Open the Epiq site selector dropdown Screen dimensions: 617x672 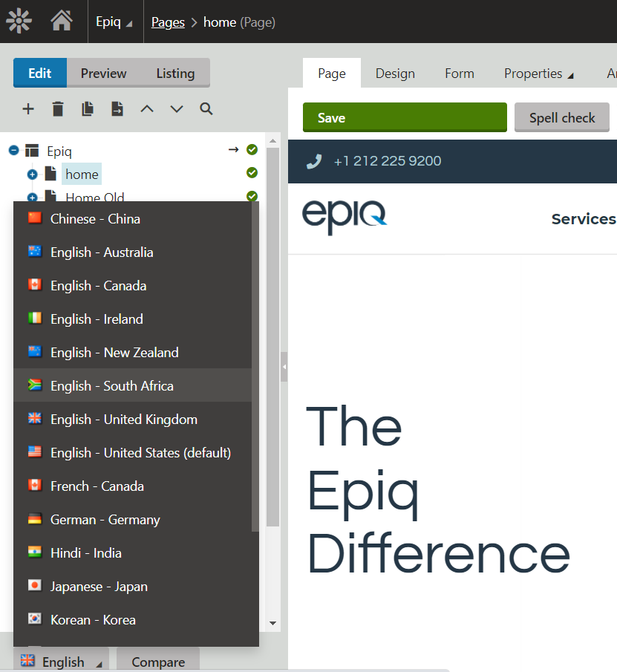pos(114,22)
